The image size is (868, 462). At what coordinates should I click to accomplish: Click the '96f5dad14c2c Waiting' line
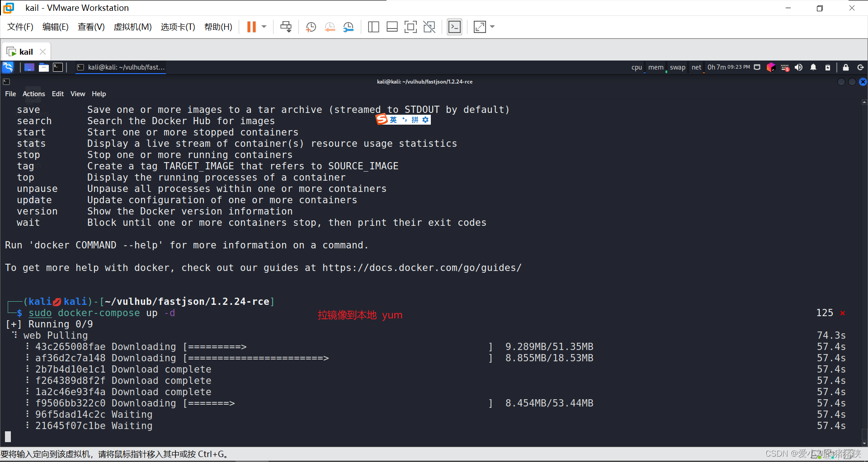click(94, 415)
